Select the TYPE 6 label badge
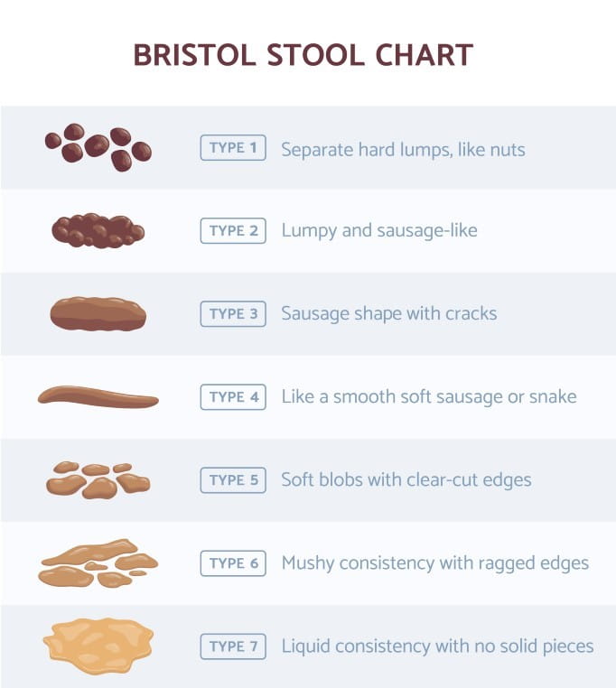 click(x=233, y=563)
